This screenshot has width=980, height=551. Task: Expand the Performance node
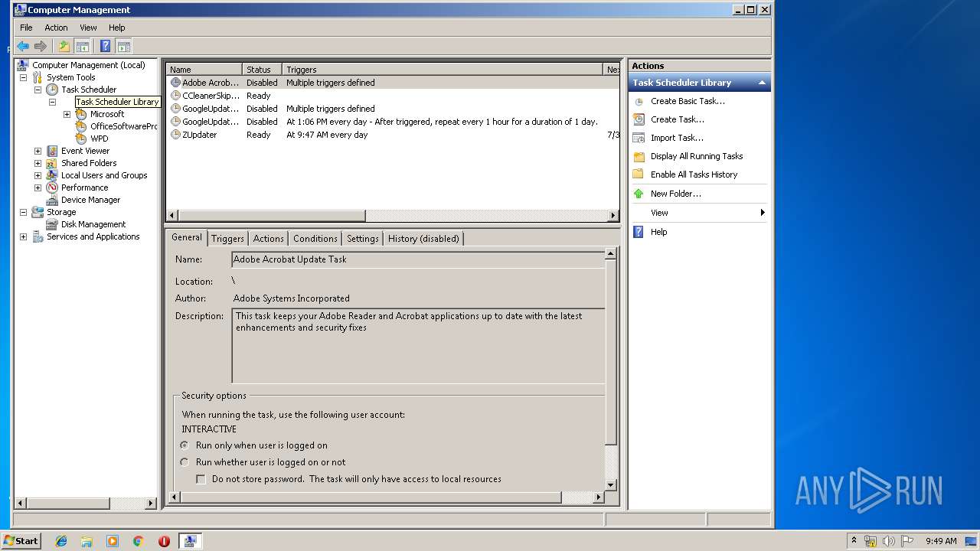click(38, 187)
